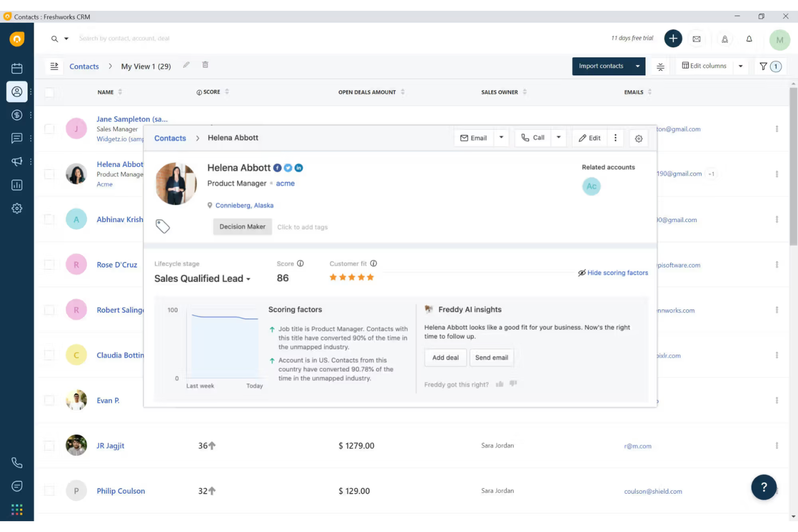Click the notifications bell icon in the top bar
The image size is (798, 532).
click(x=749, y=39)
